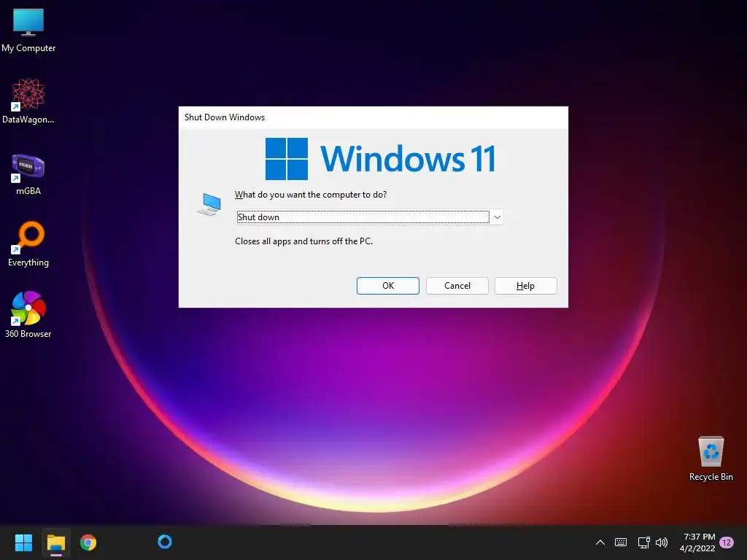
Task: Open Cortana from the taskbar
Action: 165,542
